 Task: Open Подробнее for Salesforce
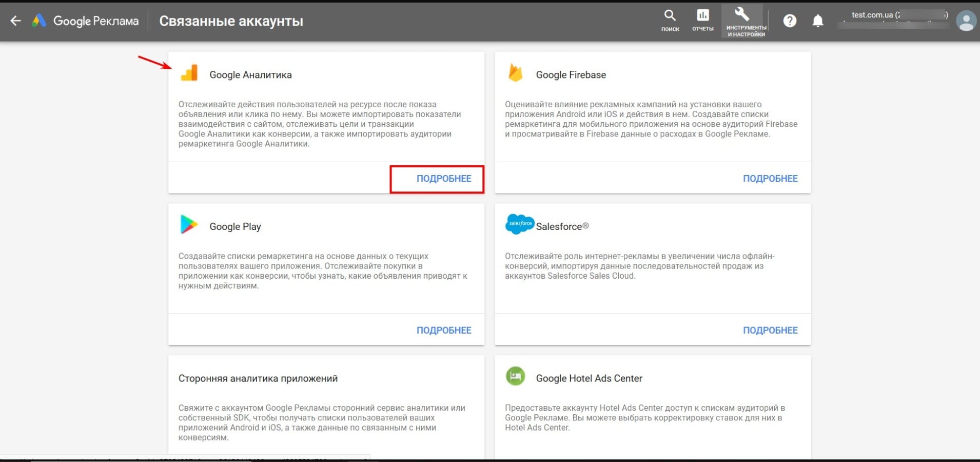(770, 330)
